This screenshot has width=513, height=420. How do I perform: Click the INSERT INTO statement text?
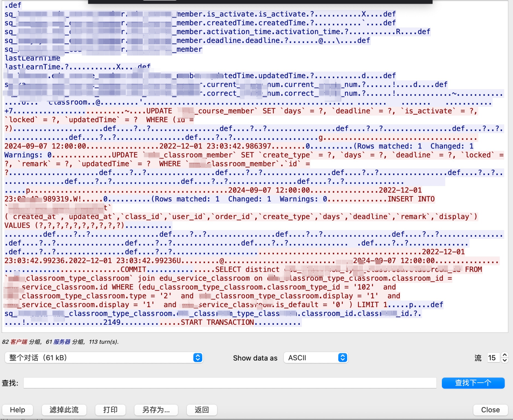pyautogui.click(x=411, y=199)
